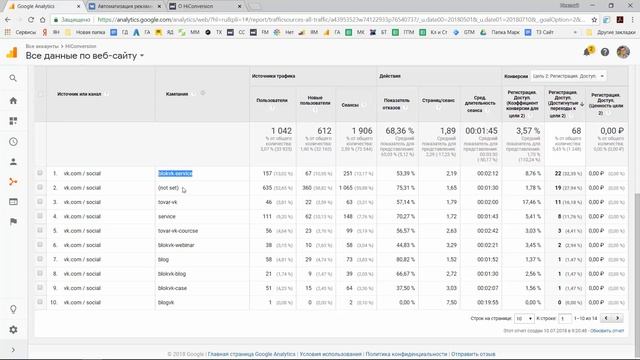
Task: Click go-to-row number input field
Action: 565,318
